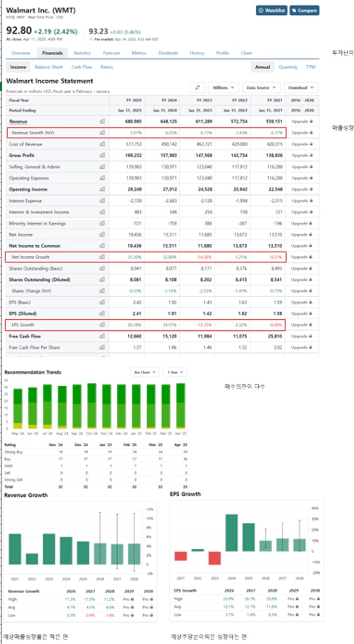Select the Annual period toggle
The image size is (354, 644).
[262, 67]
